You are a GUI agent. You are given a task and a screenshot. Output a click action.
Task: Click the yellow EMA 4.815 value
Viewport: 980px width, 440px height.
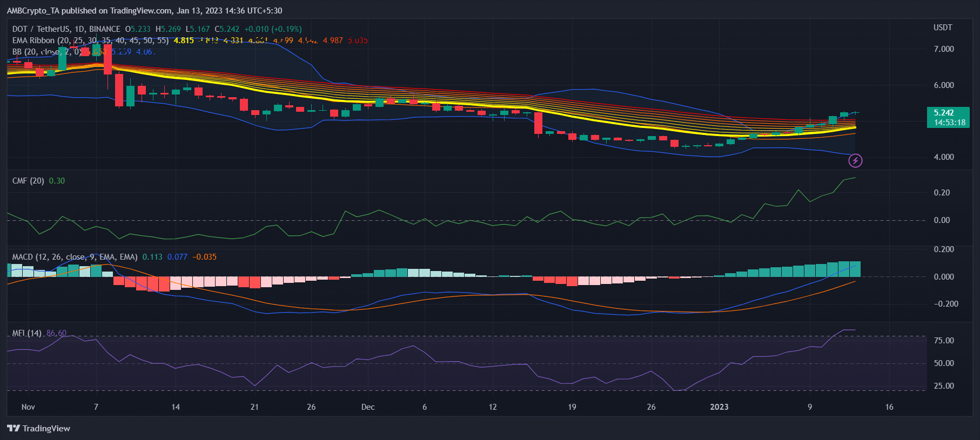184,40
